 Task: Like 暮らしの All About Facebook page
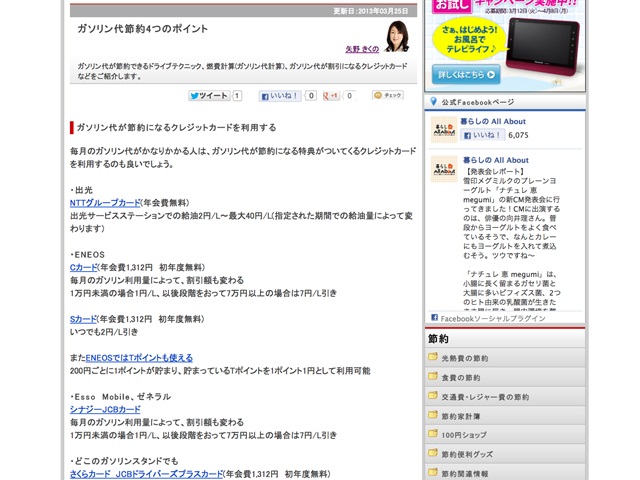[486, 135]
